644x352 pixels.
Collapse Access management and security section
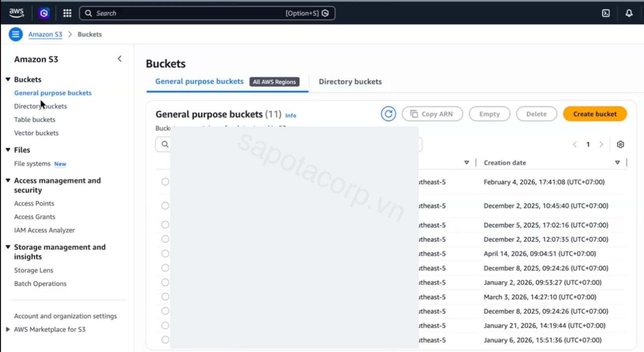coord(8,181)
